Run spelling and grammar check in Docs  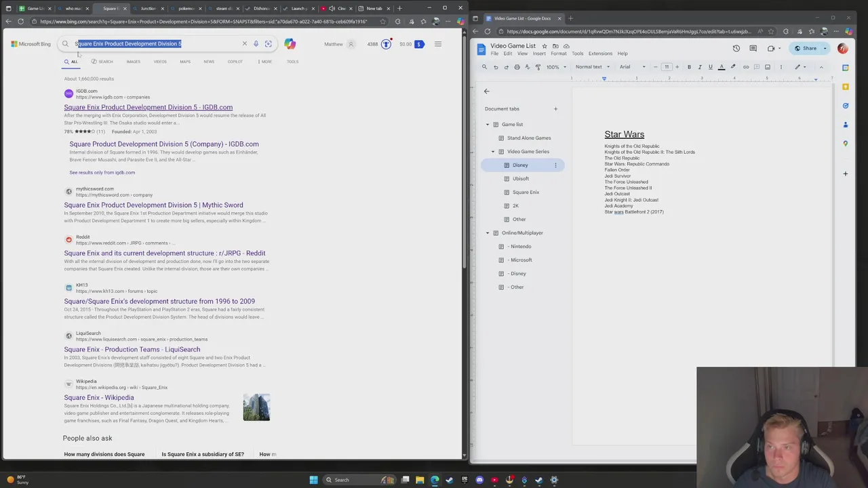pyautogui.click(x=528, y=67)
